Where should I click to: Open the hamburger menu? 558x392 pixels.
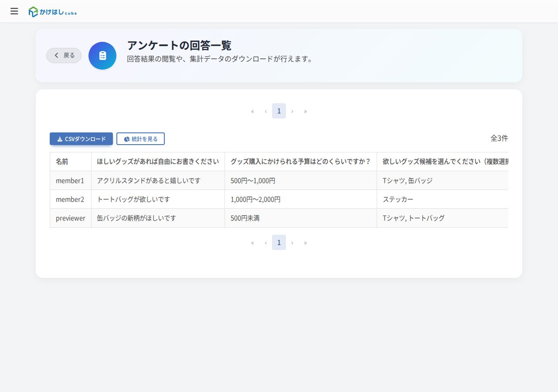click(x=14, y=11)
